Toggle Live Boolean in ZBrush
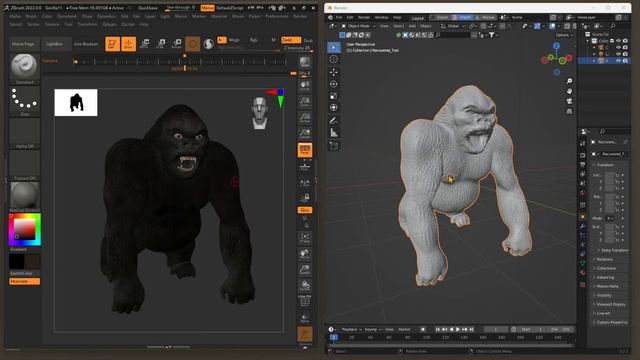 pos(86,44)
